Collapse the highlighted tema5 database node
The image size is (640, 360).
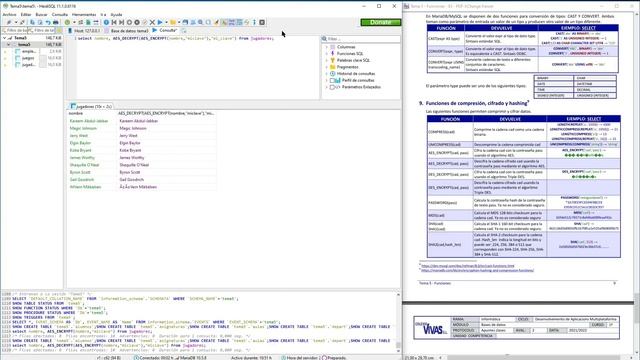[x=9, y=44]
